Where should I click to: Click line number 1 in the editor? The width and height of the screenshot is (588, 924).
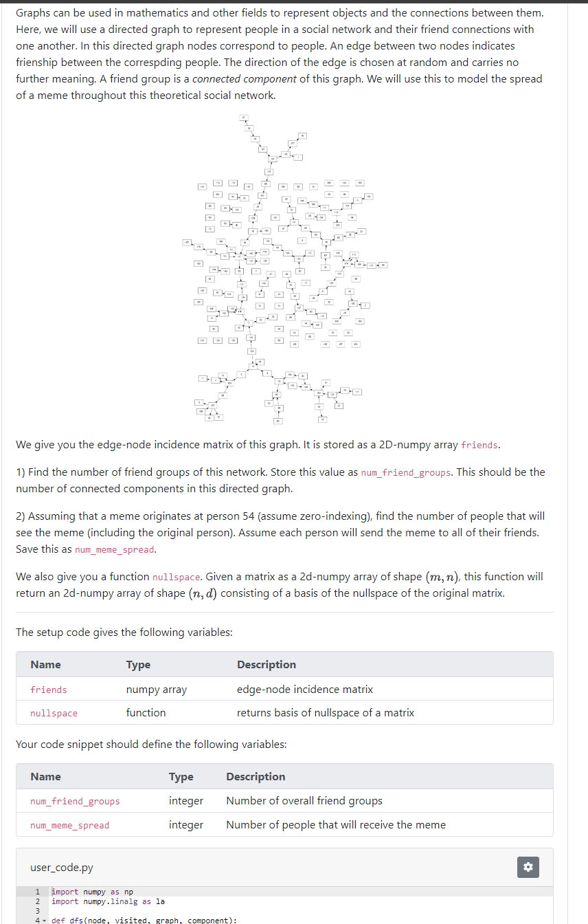tap(37, 892)
